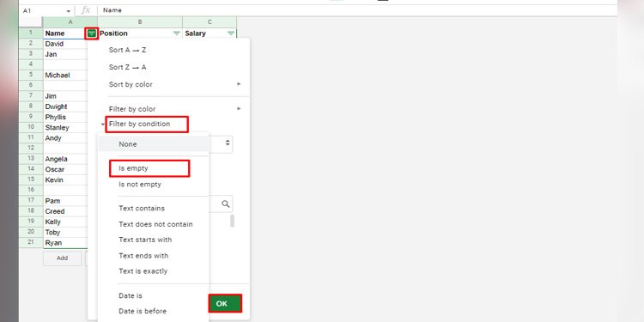The image size is (644, 322).
Task: Click the formula bar showing Name
Action: [x=357, y=10]
